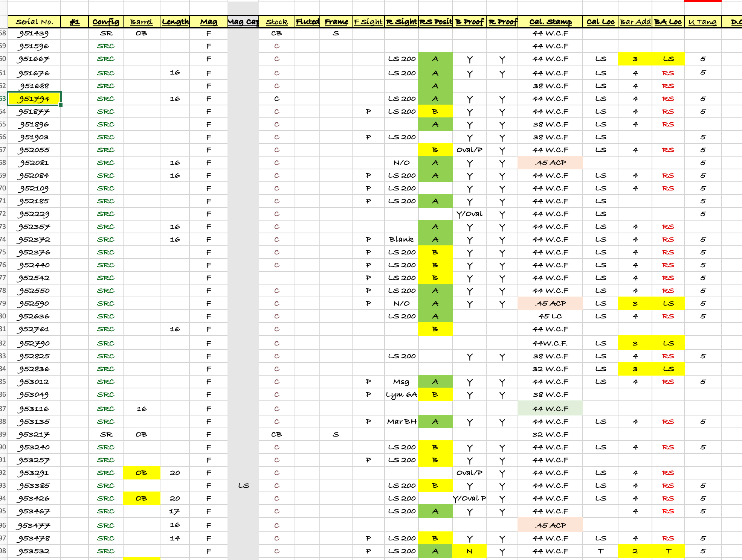Select the pink .45 ACP cell for serial 952081
Image resolution: width=742 pixels, height=560 pixels.
tap(550, 163)
